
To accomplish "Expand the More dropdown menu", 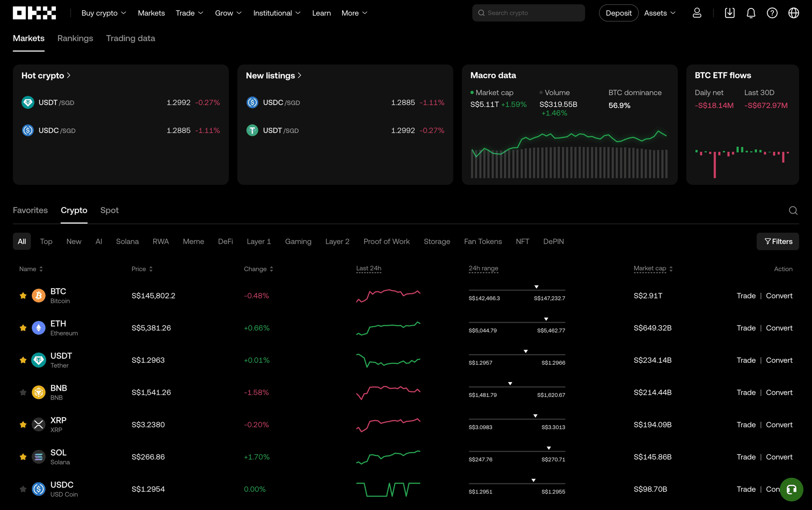I will pyautogui.click(x=354, y=13).
